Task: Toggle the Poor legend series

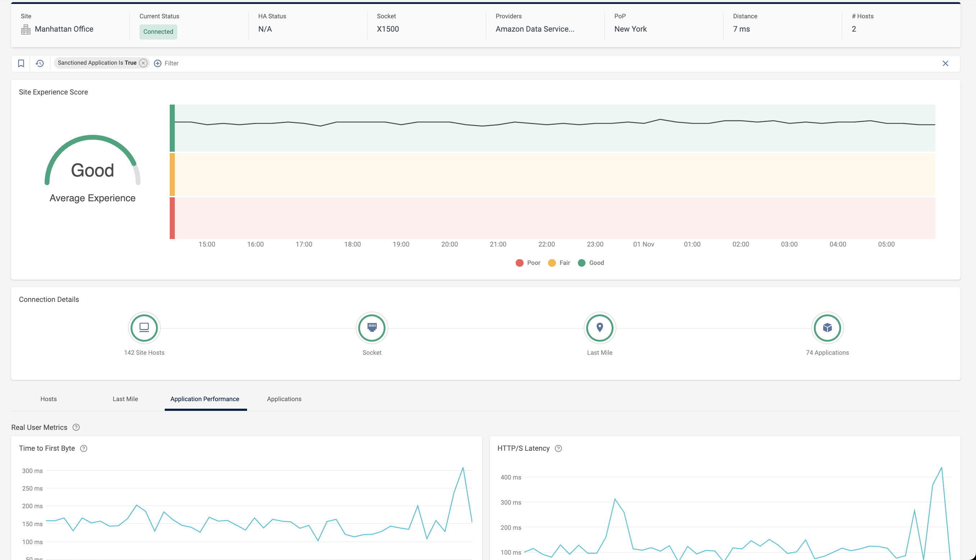Action: tap(528, 263)
